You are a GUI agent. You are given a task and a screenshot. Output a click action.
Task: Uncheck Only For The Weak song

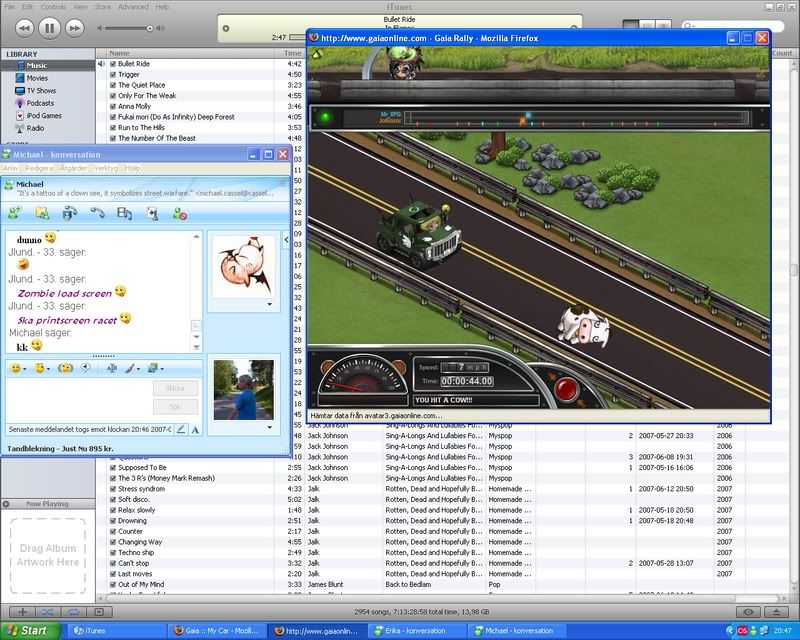113,95
